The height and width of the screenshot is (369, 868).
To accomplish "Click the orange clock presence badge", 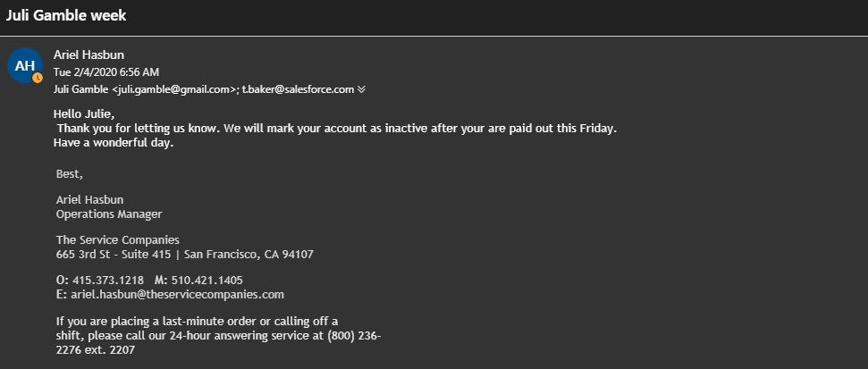I will point(38,78).
